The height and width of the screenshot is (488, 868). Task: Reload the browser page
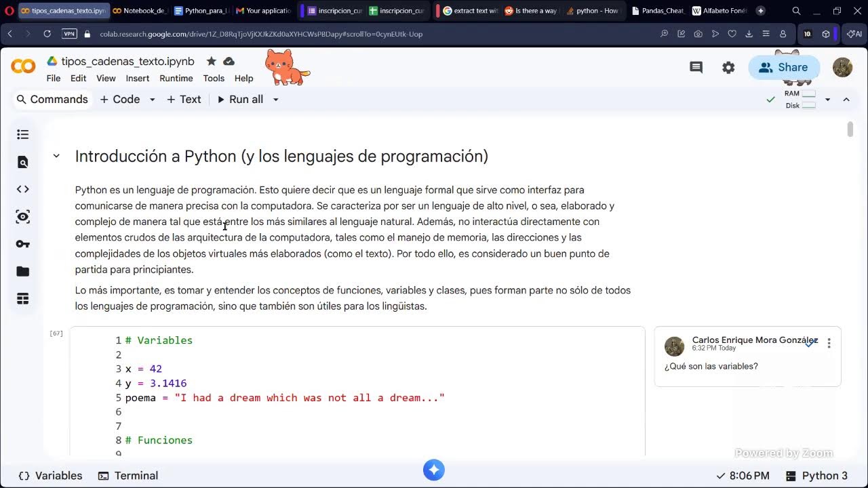click(x=47, y=33)
